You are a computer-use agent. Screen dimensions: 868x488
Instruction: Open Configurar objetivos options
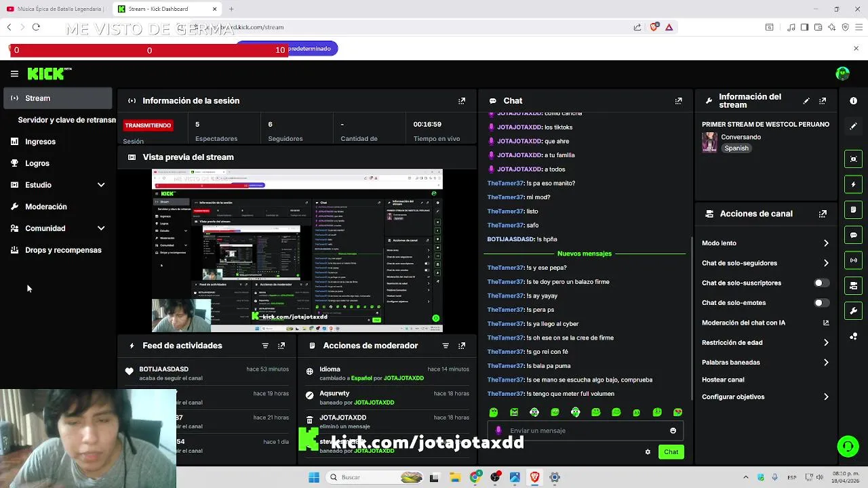tap(765, 396)
